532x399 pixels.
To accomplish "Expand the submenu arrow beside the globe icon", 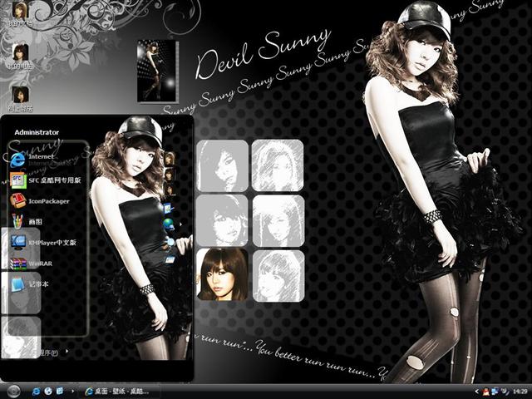I will click(180, 224).
